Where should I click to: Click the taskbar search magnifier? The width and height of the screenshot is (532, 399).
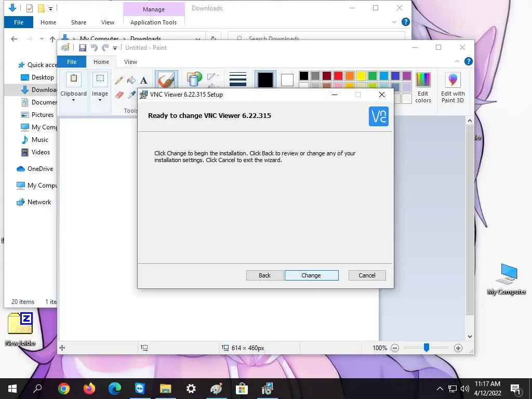tap(37, 389)
